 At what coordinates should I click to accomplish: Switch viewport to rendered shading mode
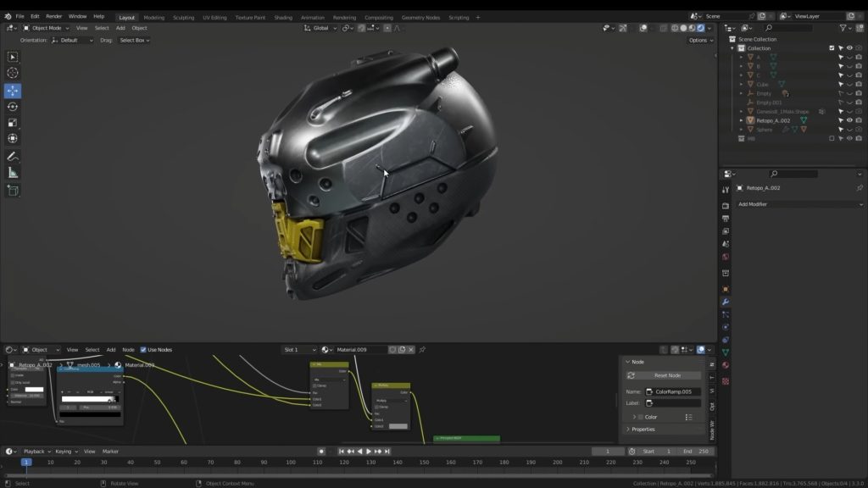[x=700, y=28]
